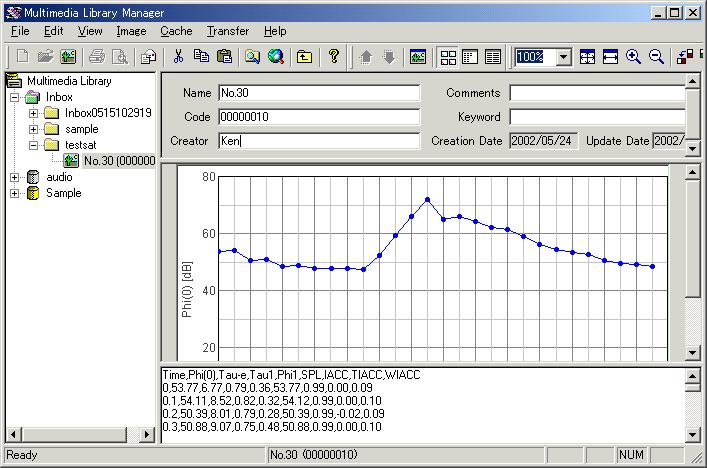Select Multimedia Library root item
This screenshot has width=707, height=468.
click(69, 81)
